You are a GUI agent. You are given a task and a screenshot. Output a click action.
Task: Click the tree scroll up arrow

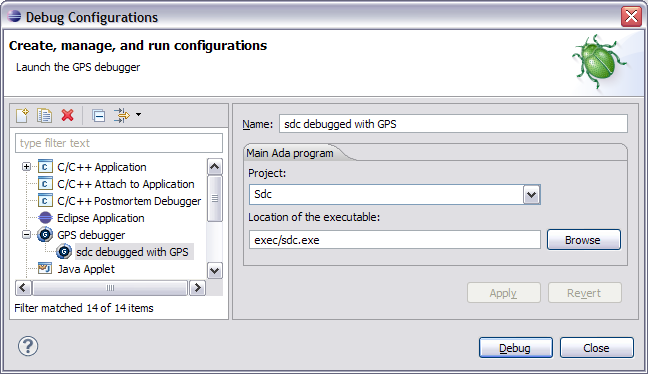click(214, 167)
